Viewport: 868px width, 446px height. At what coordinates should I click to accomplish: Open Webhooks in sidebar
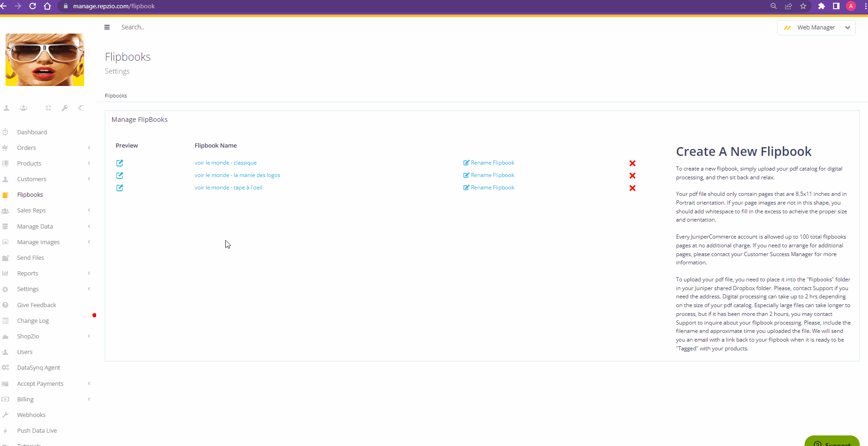[31, 415]
